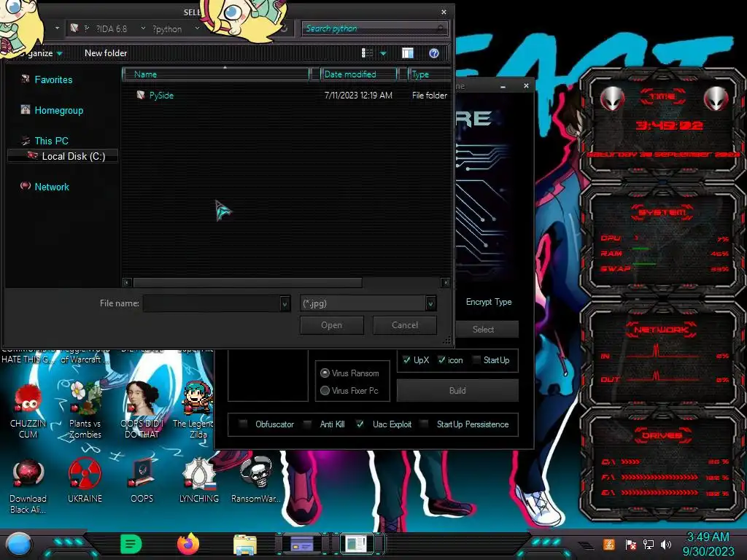
Task: Open the green notes app on taskbar
Action: (x=131, y=544)
